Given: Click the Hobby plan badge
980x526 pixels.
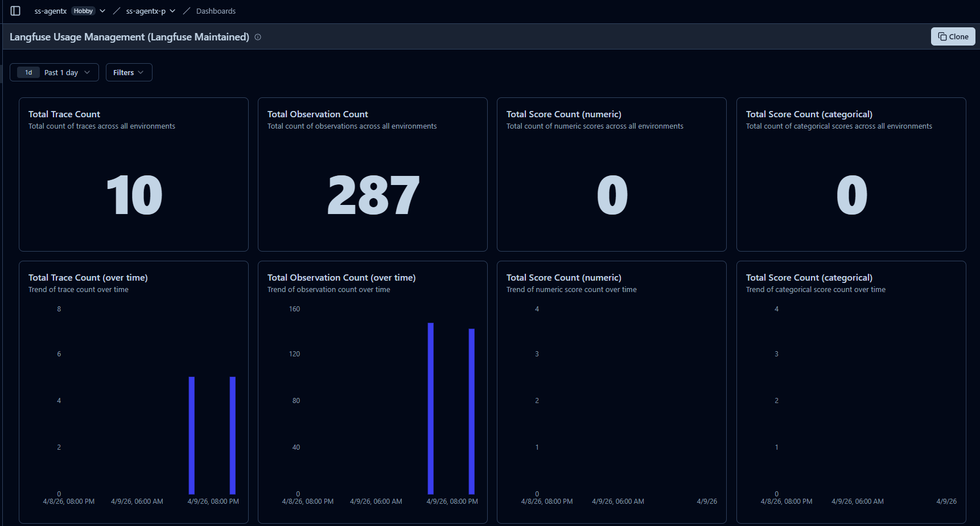Looking at the screenshot, I should coord(83,11).
